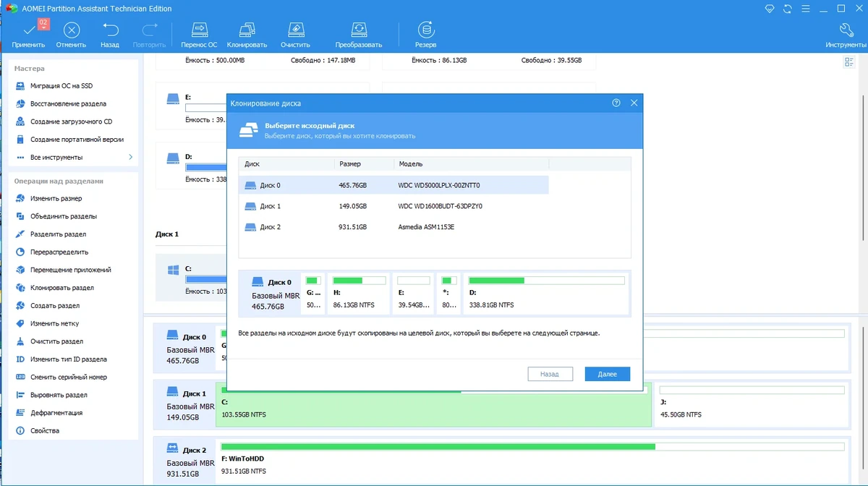
Task: Select Диск 1 Базовый MBR in bottom map
Action: [x=186, y=406]
